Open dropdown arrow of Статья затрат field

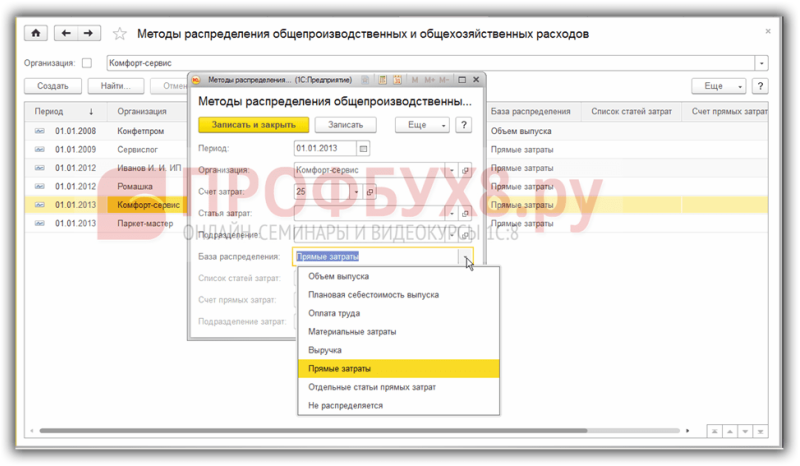point(452,213)
